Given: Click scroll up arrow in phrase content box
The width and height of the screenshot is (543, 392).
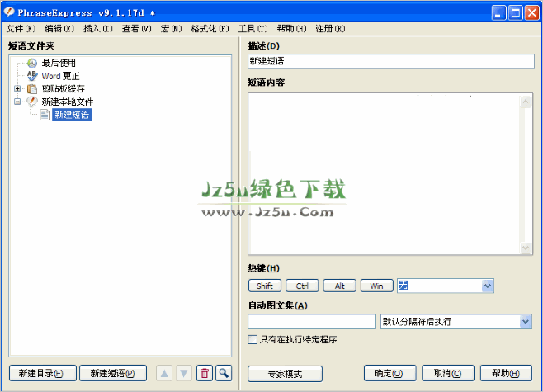Looking at the screenshot, I should [526, 102].
